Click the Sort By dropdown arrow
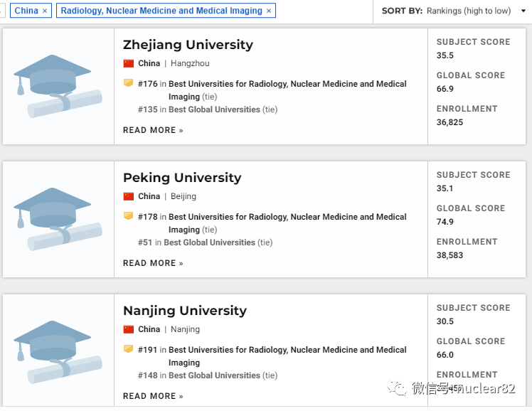This screenshot has width=532, height=411. click(x=523, y=11)
